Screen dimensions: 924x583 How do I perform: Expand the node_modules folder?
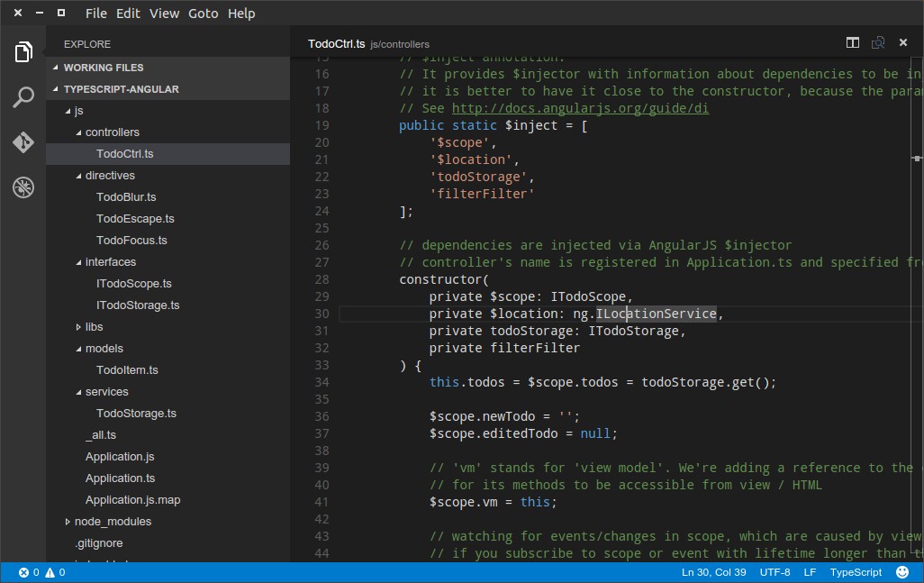coord(68,521)
